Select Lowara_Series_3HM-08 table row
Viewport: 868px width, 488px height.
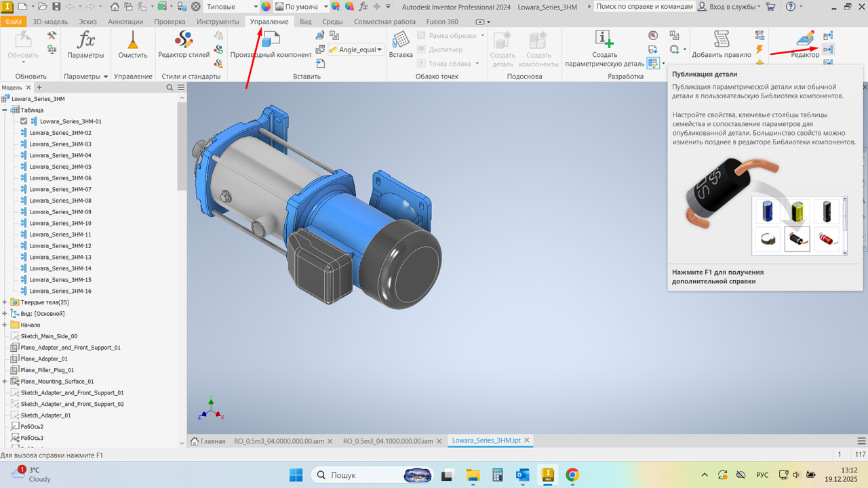(x=60, y=201)
